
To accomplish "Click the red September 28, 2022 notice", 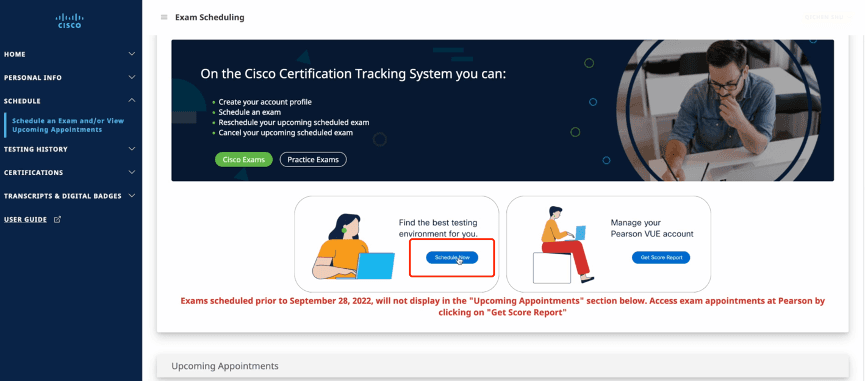I will pyautogui.click(x=503, y=306).
